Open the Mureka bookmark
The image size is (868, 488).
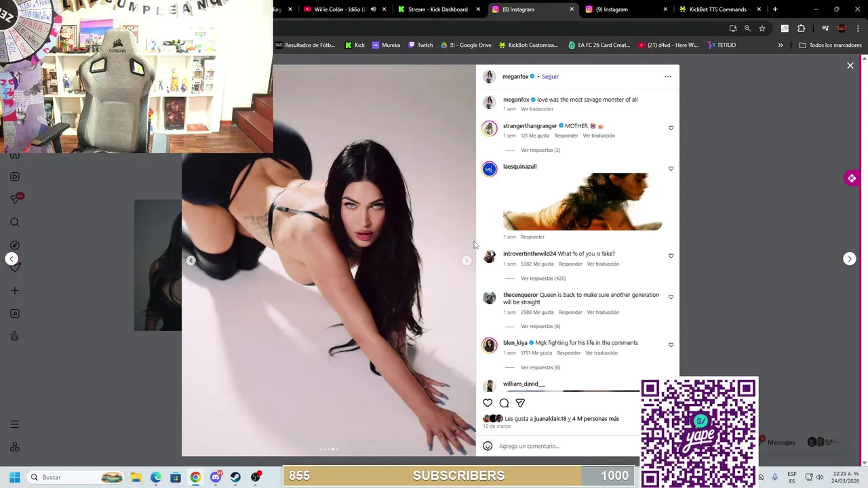(386, 45)
